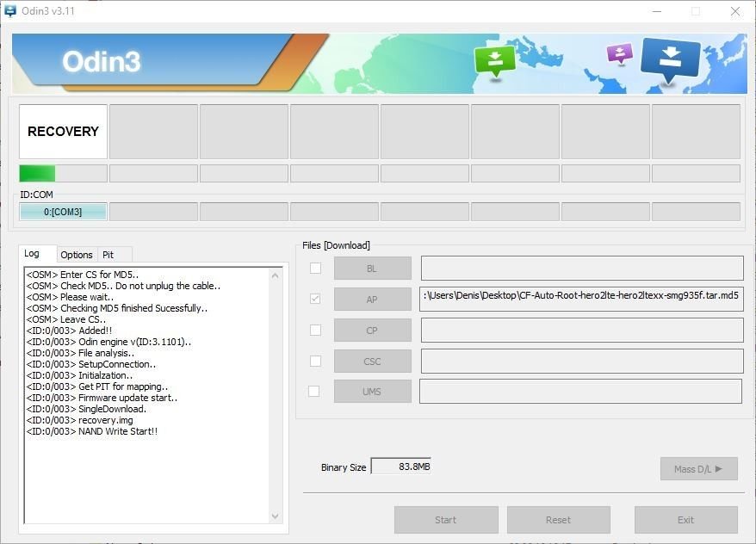Click the Reset button
Image resolution: width=756 pixels, height=544 pixels.
point(558,520)
